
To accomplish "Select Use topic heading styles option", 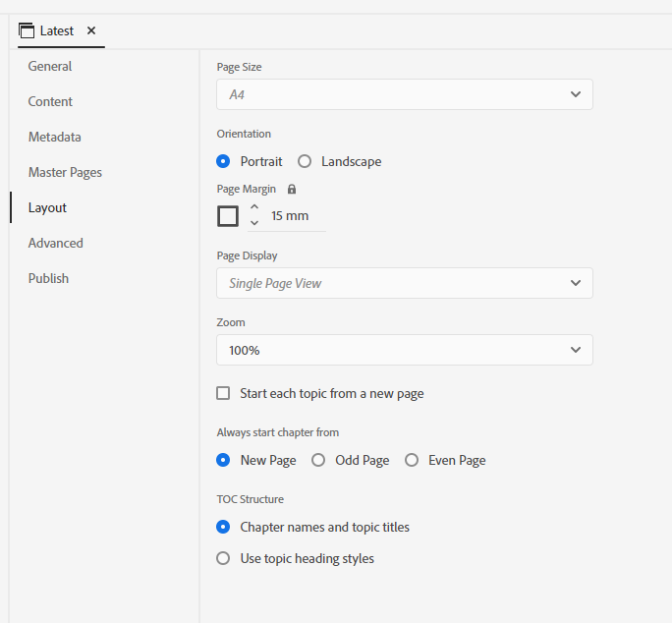I will click(223, 558).
